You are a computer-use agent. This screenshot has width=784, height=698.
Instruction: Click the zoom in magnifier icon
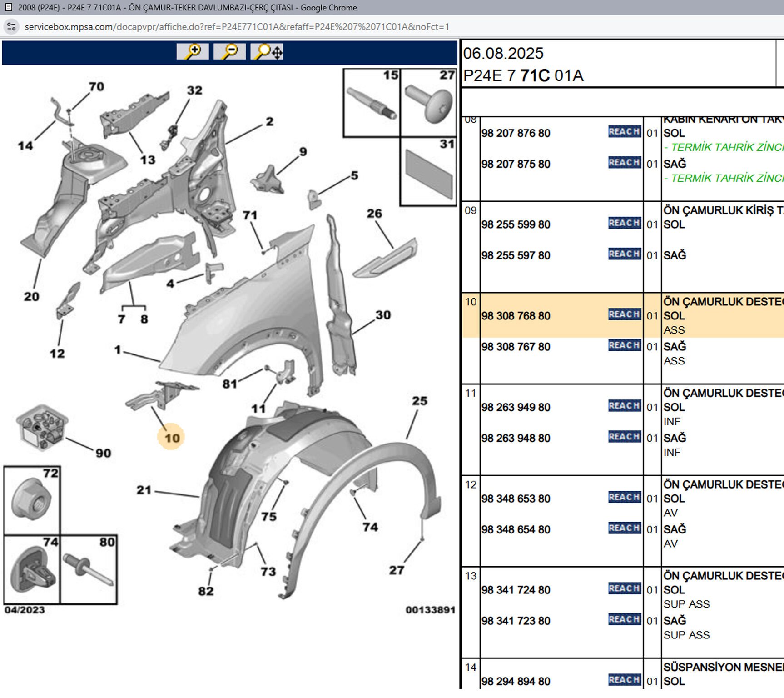pyautogui.click(x=193, y=51)
